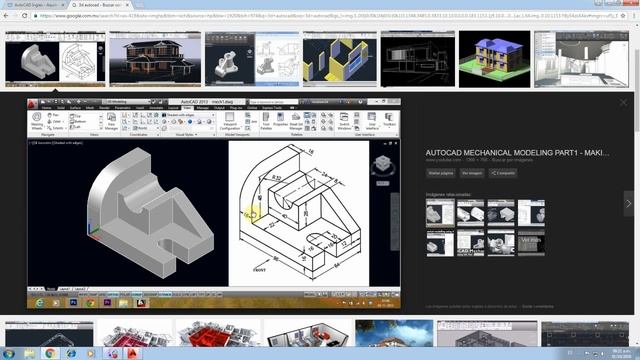Open the black wireframe house perspective thumbnail
640x360 pixels.
418,59
